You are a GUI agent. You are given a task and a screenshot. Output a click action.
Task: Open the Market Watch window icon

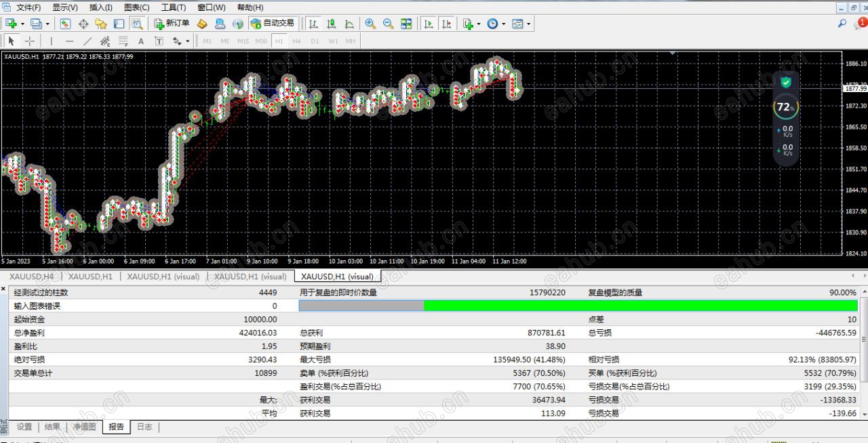click(x=65, y=24)
